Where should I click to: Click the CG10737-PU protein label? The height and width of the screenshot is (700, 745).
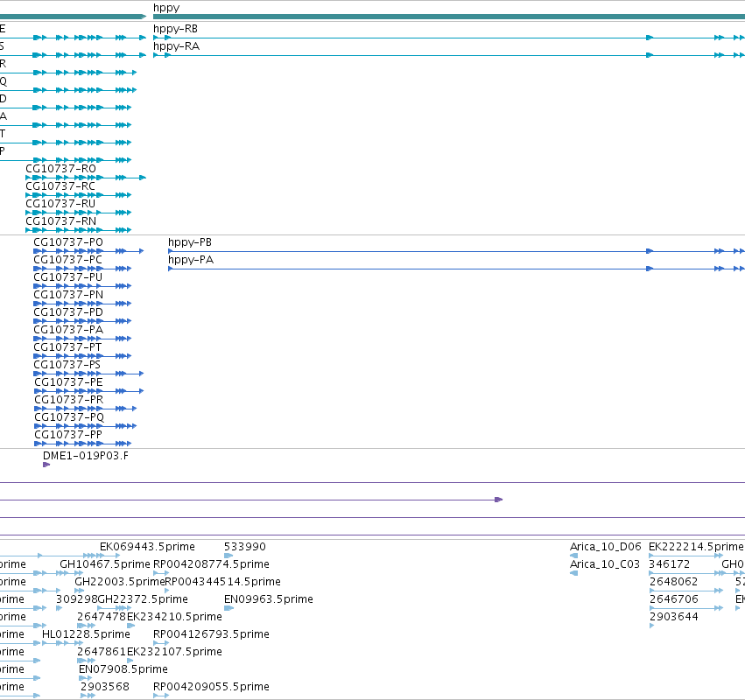(67, 277)
